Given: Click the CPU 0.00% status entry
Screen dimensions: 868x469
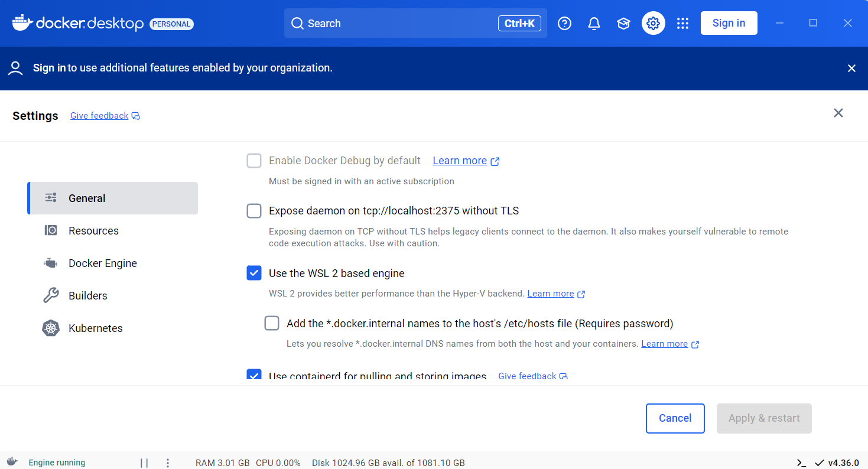Looking at the screenshot, I should (278, 463).
